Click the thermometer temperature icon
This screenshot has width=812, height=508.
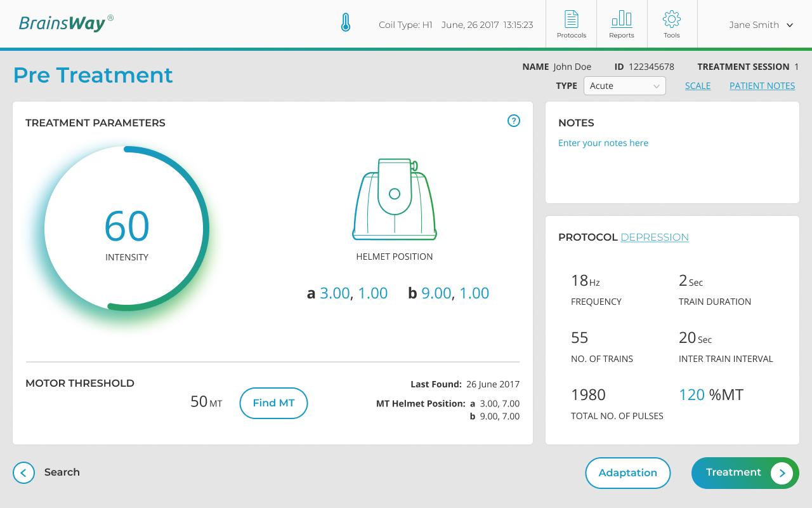tap(345, 24)
